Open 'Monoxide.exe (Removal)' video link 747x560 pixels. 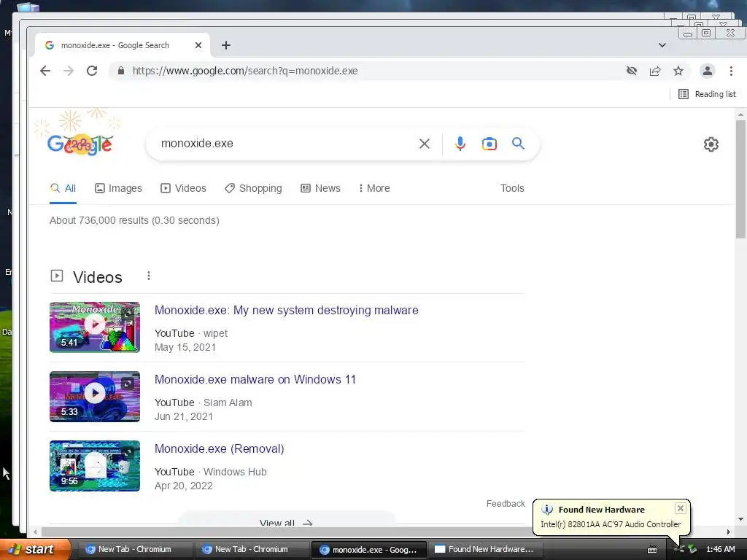(219, 448)
